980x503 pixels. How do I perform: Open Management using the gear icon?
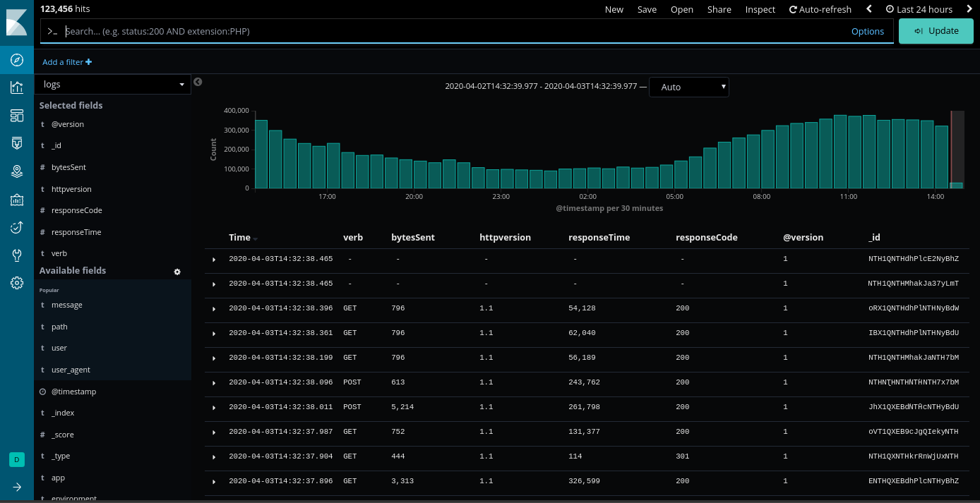click(x=17, y=282)
